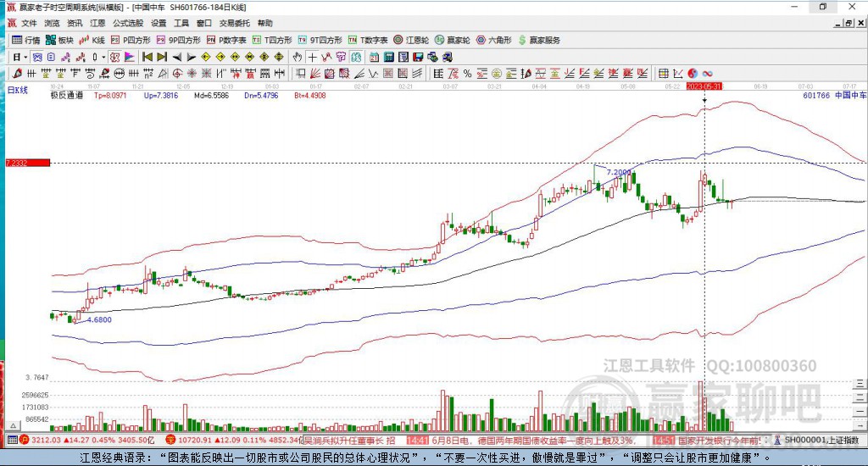
Task: Toggle the pink-blue color chart mode icon
Action: click(130, 57)
